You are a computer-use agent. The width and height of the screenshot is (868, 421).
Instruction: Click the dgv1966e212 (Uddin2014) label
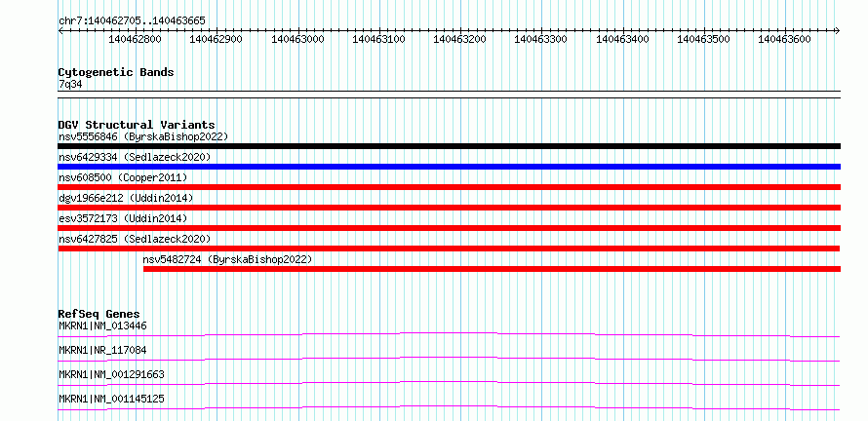click(126, 198)
